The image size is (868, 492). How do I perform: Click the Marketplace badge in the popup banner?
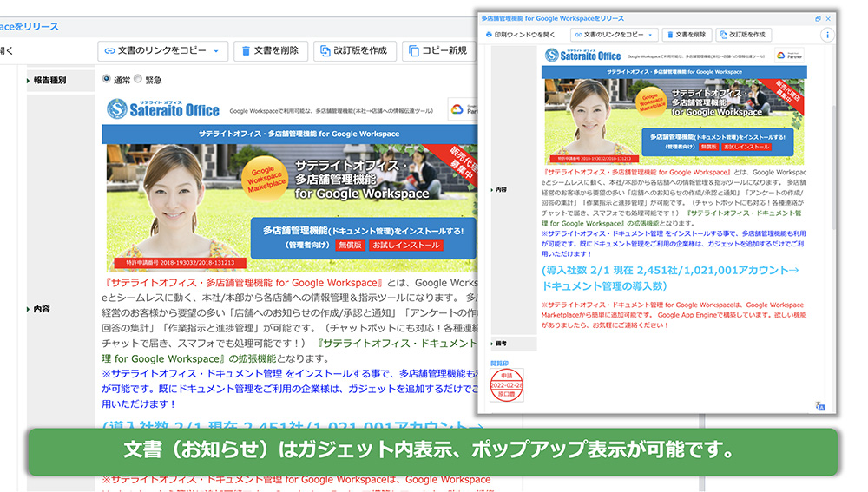[651, 102]
